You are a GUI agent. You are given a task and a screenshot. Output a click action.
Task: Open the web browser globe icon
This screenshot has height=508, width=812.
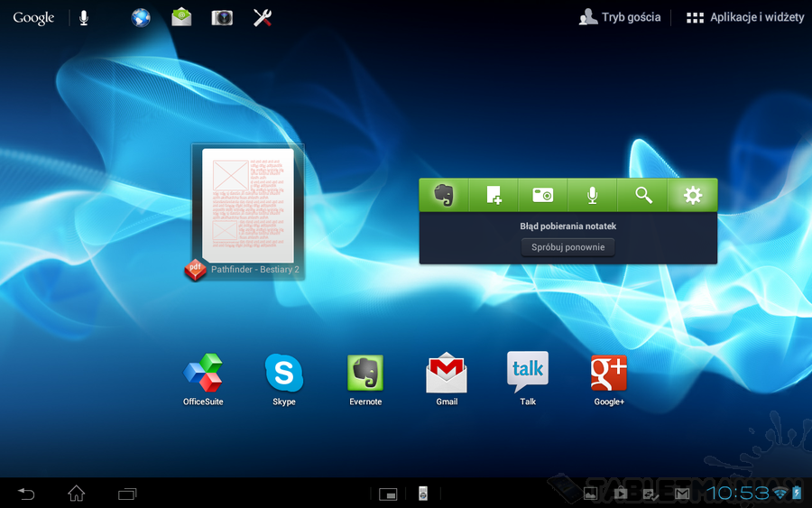pos(141,18)
